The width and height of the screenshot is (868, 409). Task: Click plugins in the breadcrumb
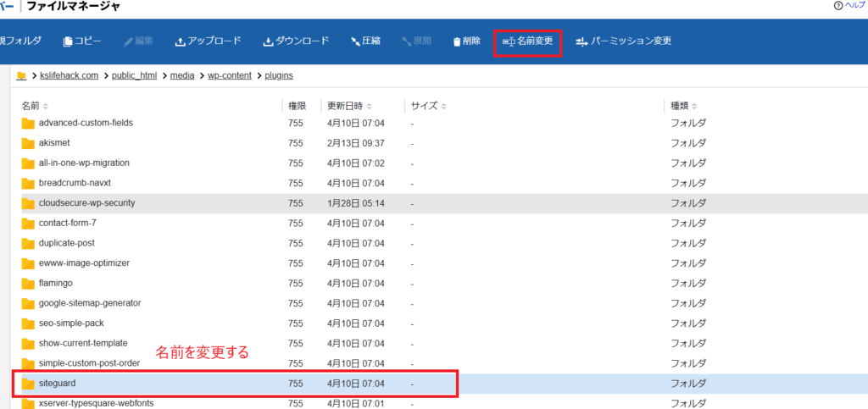click(279, 75)
